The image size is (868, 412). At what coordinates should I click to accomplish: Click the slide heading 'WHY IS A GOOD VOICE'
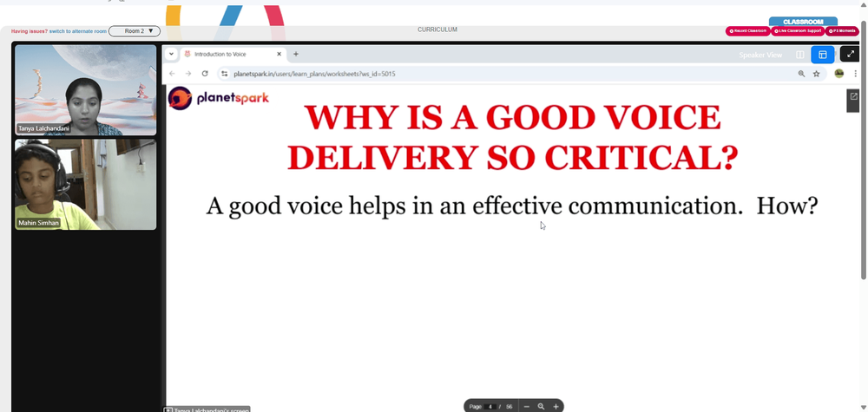[513, 117]
